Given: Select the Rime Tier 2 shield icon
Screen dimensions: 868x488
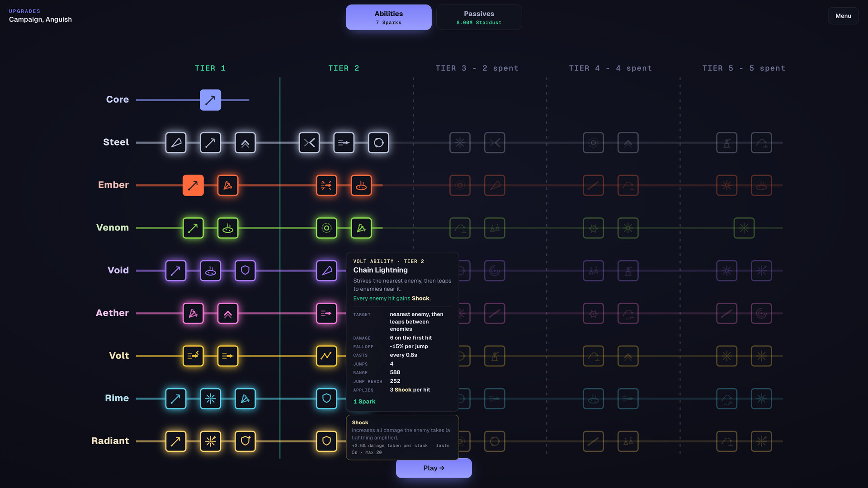Looking at the screenshot, I should pos(326,399).
